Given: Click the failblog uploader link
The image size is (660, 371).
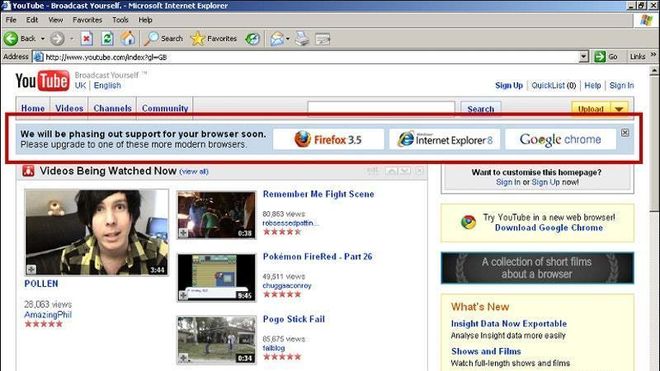Looking at the screenshot, I should coord(274,348).
